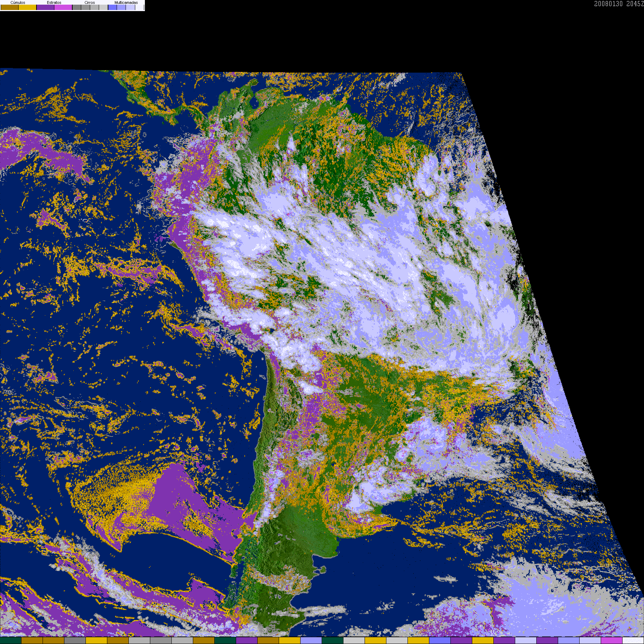644x644 pixels.
Task: Pick the lightest gray Cirros legend swatch
Action: click(103, 7)
